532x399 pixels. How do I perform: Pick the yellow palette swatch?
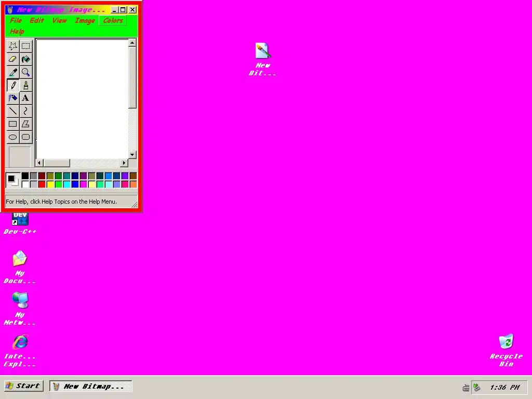tap(50, 184)
